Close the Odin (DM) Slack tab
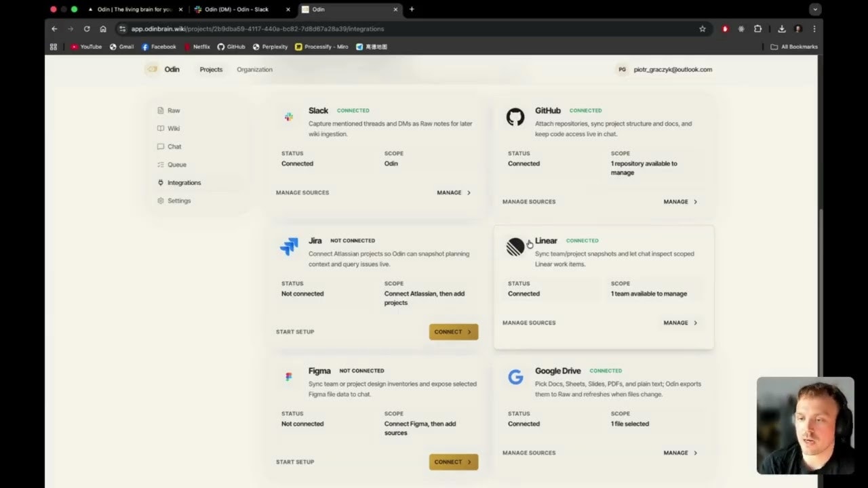868x488 pixels. click(288, 9)
